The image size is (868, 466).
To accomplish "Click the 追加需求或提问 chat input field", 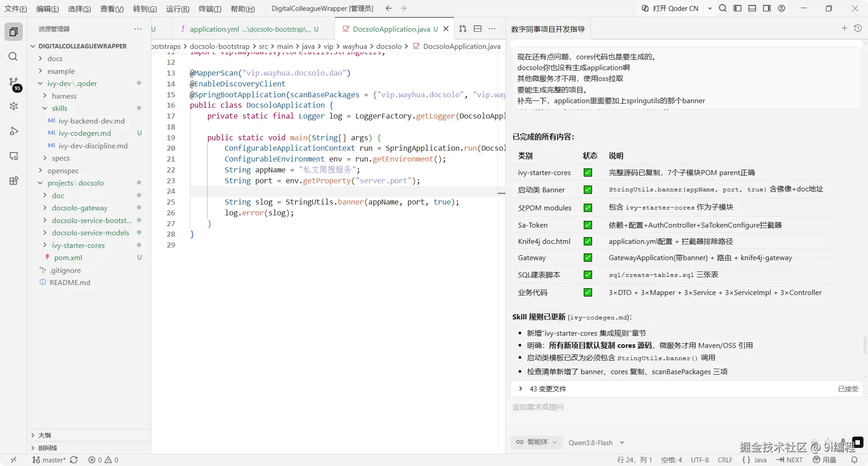I will point(687,407).
